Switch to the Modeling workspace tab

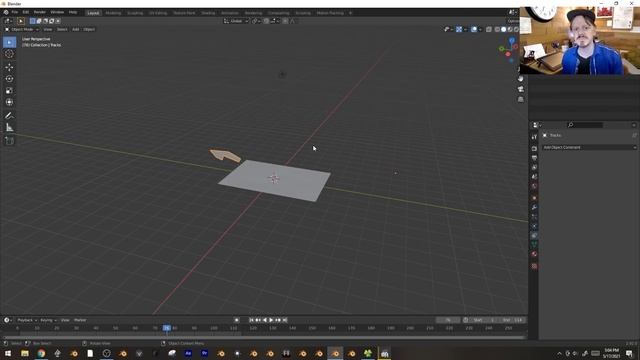point(113,13)
